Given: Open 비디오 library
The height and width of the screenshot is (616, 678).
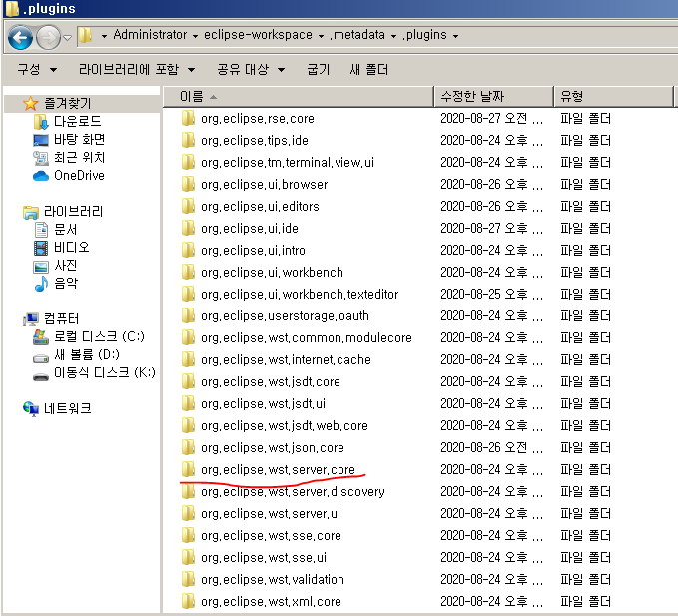Looking at the screenshot, I should pos(72,248).
